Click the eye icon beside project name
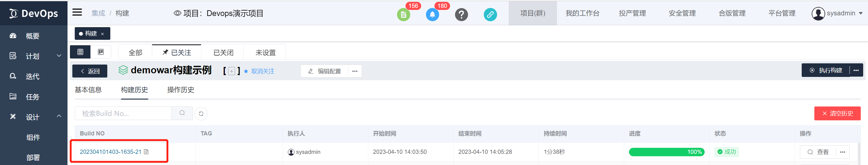This screenshot has width=868, height=165. (x=177, y=13)
